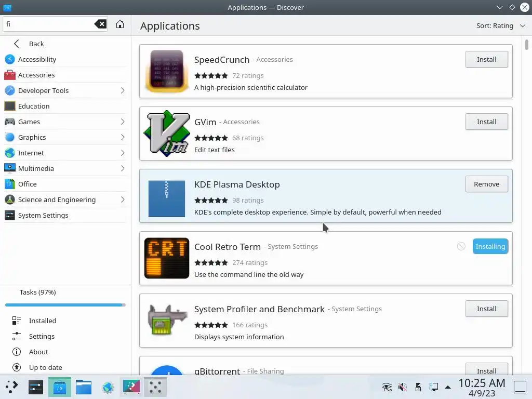Click the Back arrow icon
The width and height of the screenshot is (532, 399).
coord(16,44)
